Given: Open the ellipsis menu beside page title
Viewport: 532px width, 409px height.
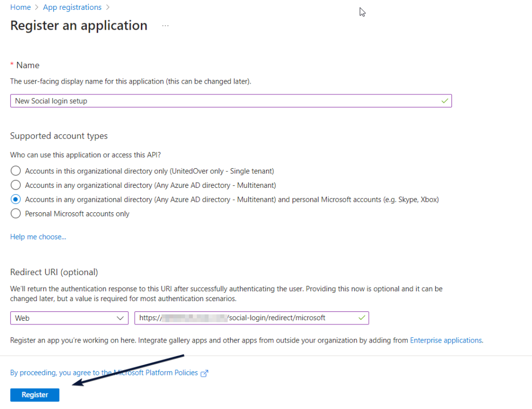Looking at the screenshot, I should point(165,25).
